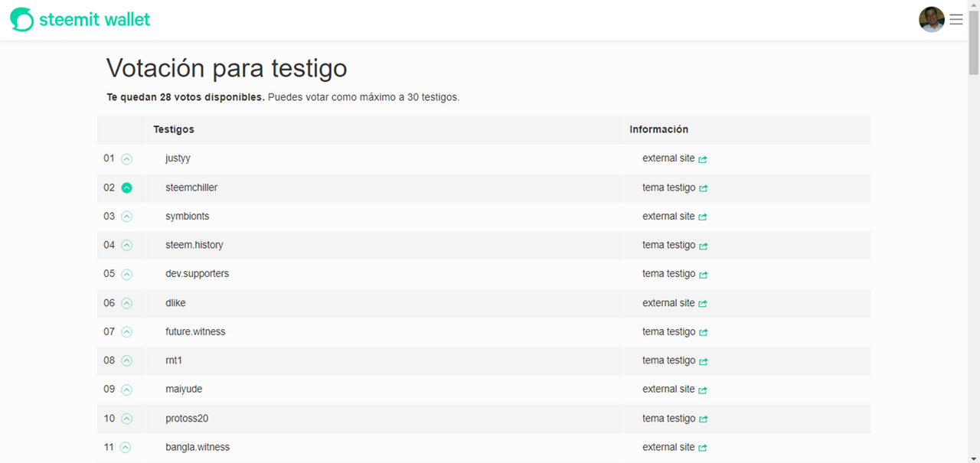Image resolution: width=980 pixels, height=463 pixels.
Task: Click external link icon in rnt1 row
Action: click(x=703, y=361)
